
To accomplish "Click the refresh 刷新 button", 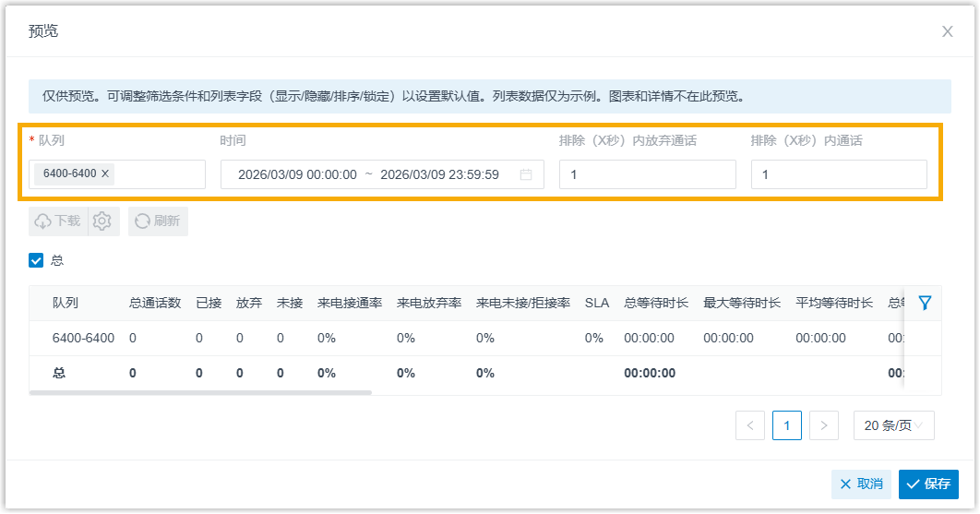I will click(x=158, y=221).
